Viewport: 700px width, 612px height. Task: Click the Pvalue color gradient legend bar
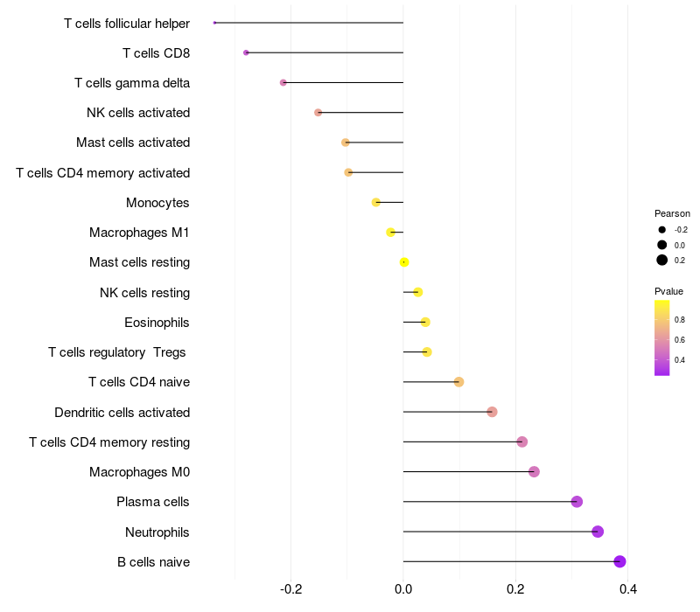(661, 338)
